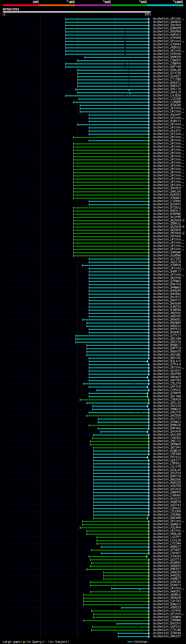Select hit label UniRef100_C5M8N8
Image resolution: width=186 pixels, height=644 pixels.
click(167, 620)
